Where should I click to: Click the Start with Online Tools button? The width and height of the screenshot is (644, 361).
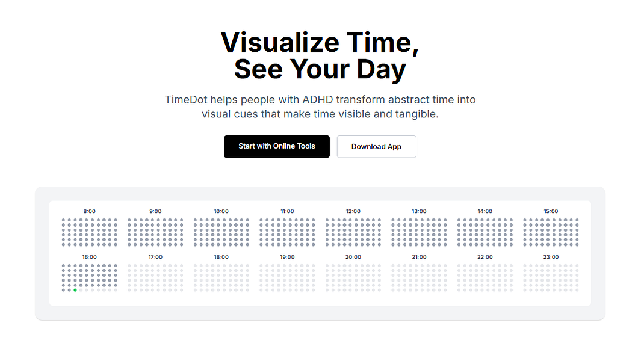pos(276,146)
